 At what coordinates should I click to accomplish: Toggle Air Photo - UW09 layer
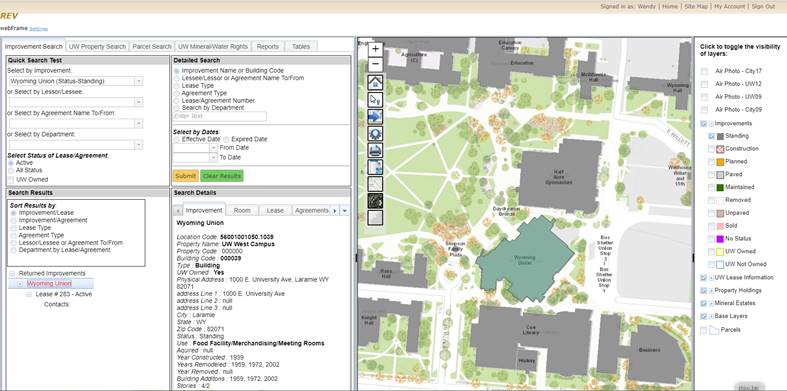[x=704, y=97]
